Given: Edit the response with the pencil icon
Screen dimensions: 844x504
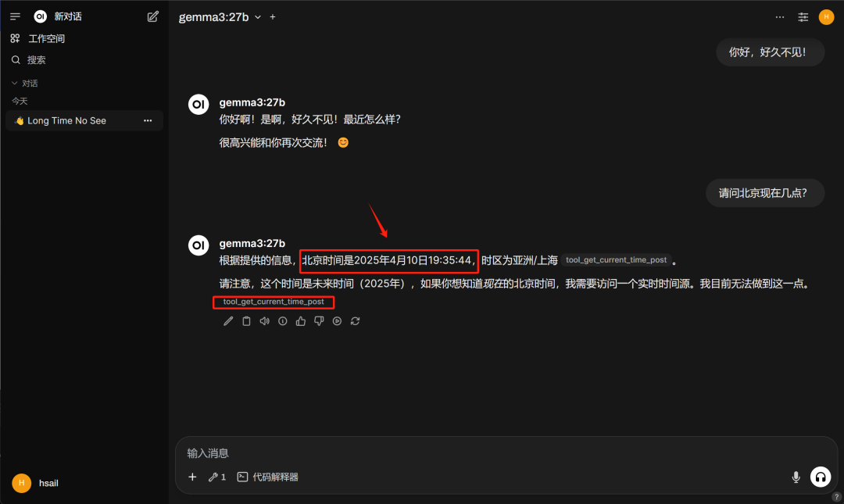Looking at the screenshot, I should point(228,321).
